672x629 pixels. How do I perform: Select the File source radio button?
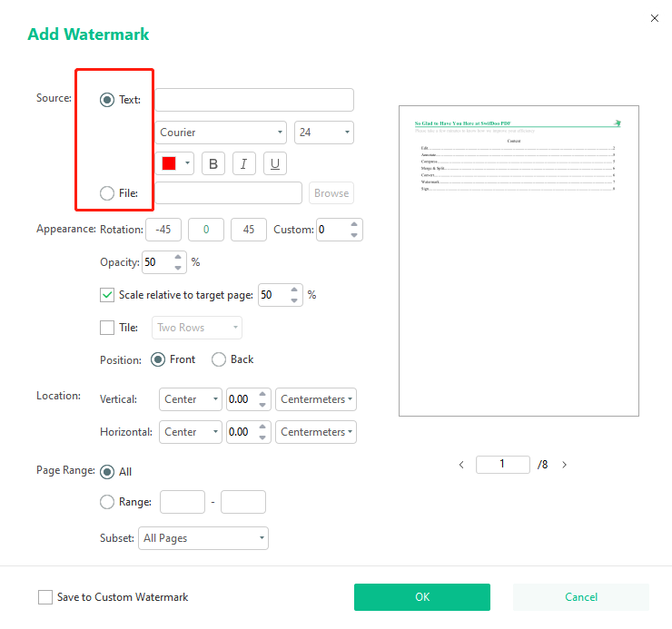pyautogui.click(x=107, y=193)
